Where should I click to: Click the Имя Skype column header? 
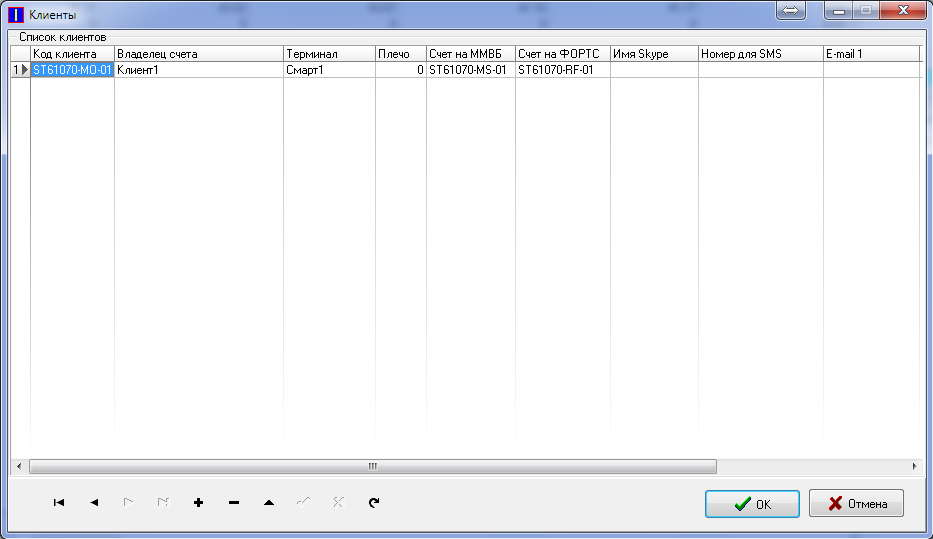coord(654,54)
